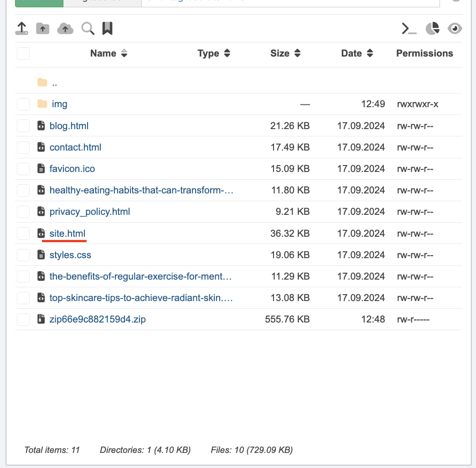Sort files by Size column

[285, 53]
